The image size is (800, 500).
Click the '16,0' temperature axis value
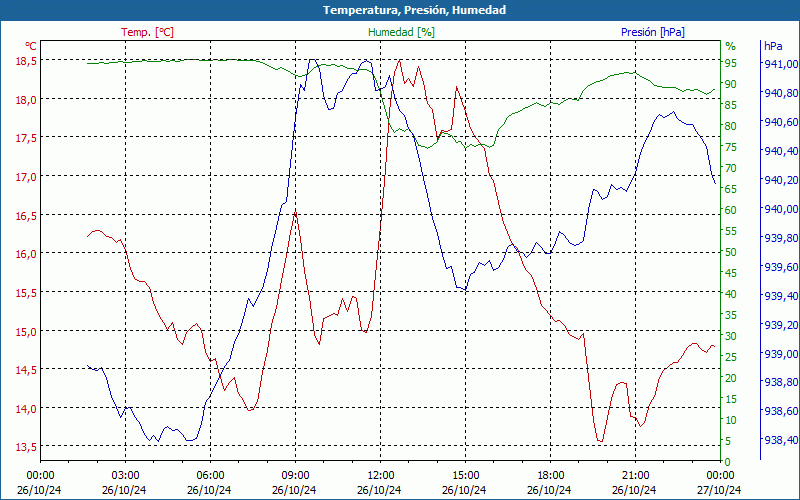pyautogui.click(x=26, y=254)
